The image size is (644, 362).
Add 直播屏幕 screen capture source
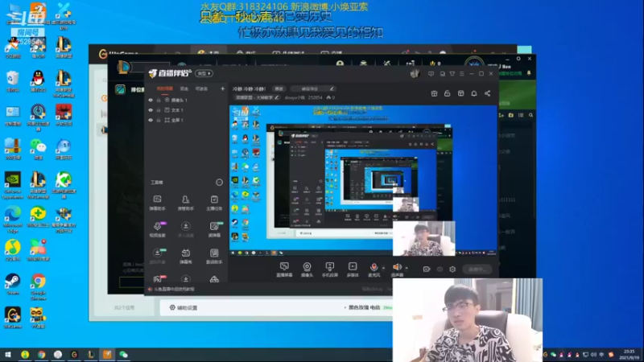pyautogui.click(x=284, y=269)
